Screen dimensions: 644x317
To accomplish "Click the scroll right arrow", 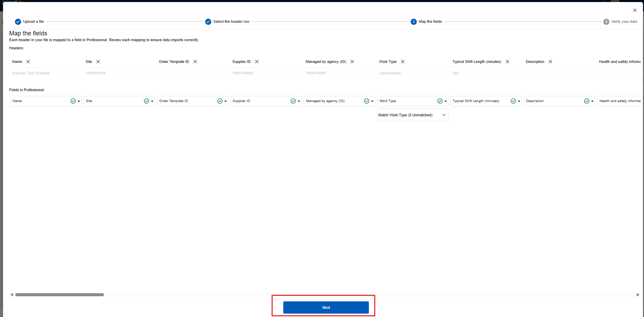I will click(638, 295).
